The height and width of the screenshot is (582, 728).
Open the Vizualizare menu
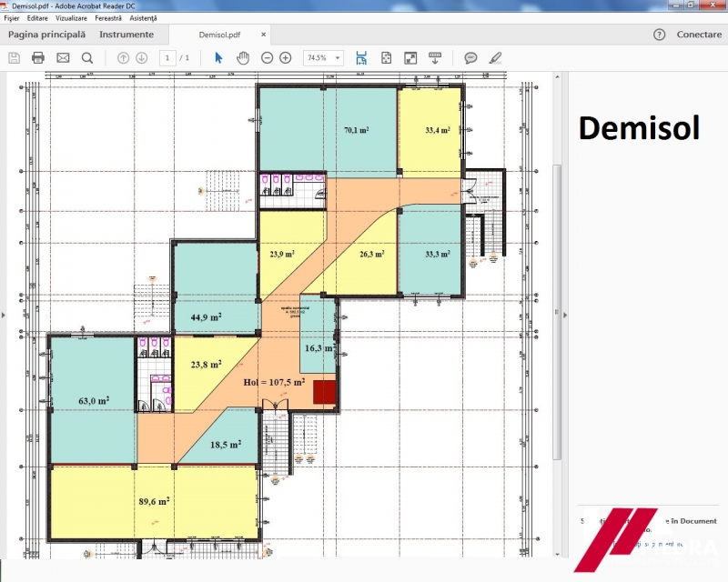point(71,18)
